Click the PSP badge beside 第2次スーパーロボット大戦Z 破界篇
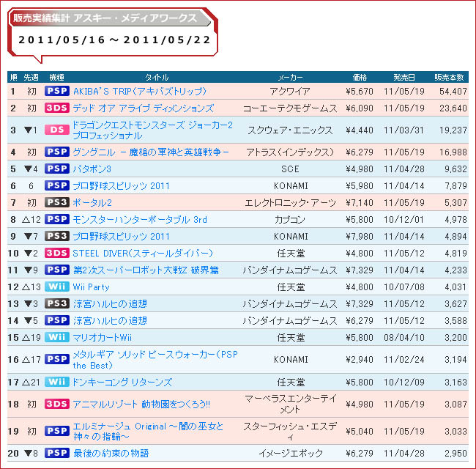This screenshot has height=469, width=476. [57, 270]
